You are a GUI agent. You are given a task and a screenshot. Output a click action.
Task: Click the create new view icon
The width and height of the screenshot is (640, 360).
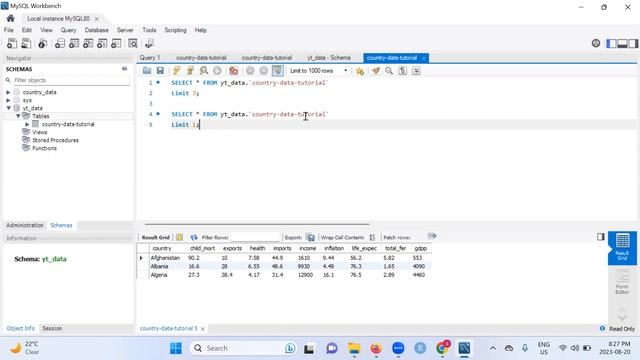pos(88,43)
